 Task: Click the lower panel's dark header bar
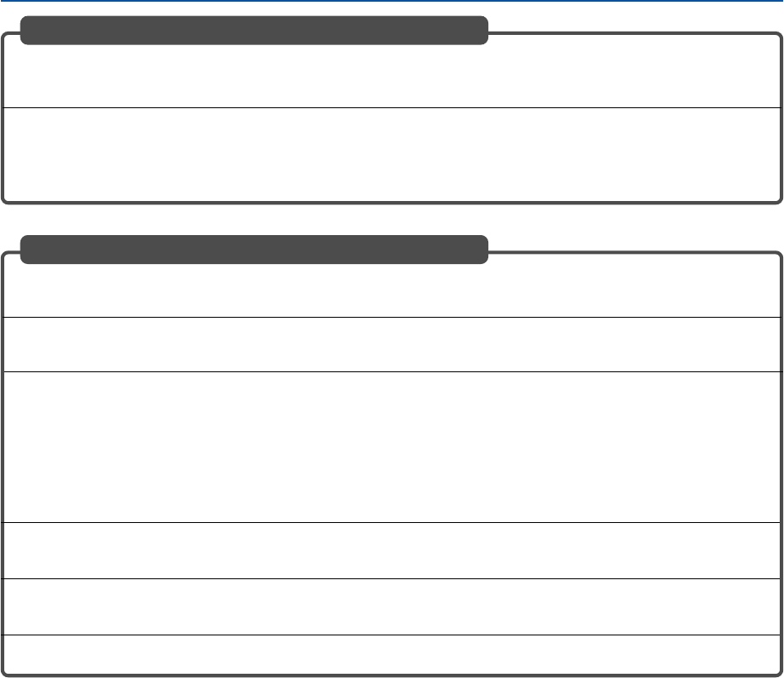[254, 250]
